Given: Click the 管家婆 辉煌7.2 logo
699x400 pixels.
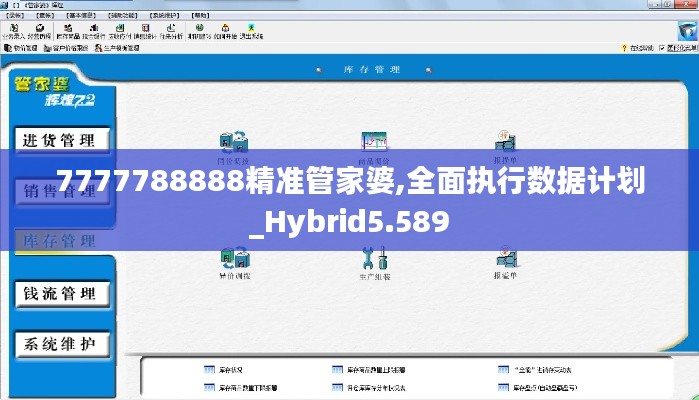Looking at the screenshot, I should coord(55,91).
